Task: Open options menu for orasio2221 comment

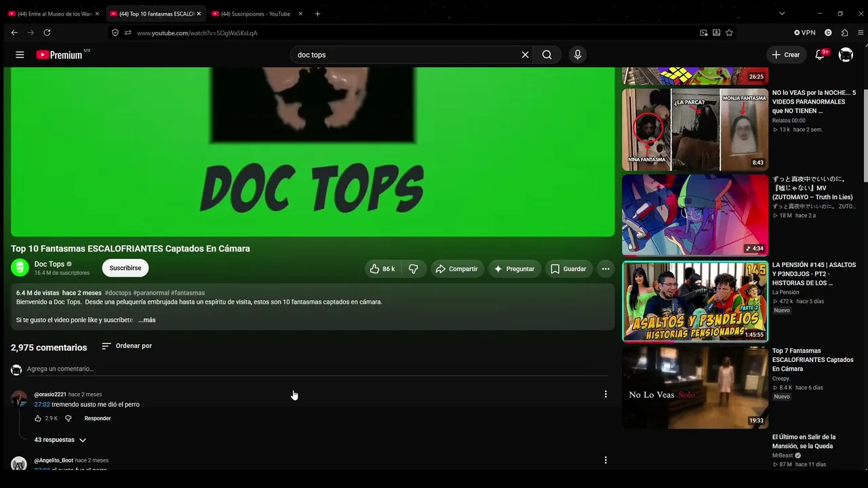Action: 606,394
